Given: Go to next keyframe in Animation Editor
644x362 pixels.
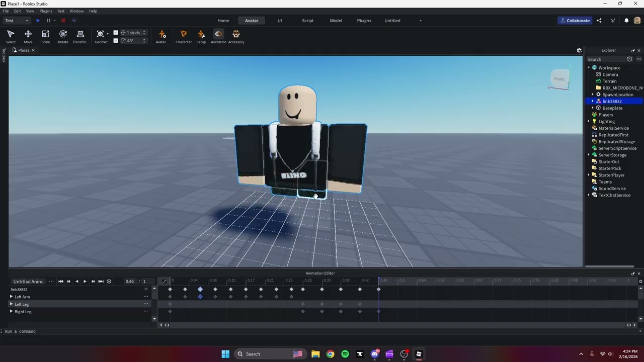Looking at the screenshot, I should click(93, 282).
